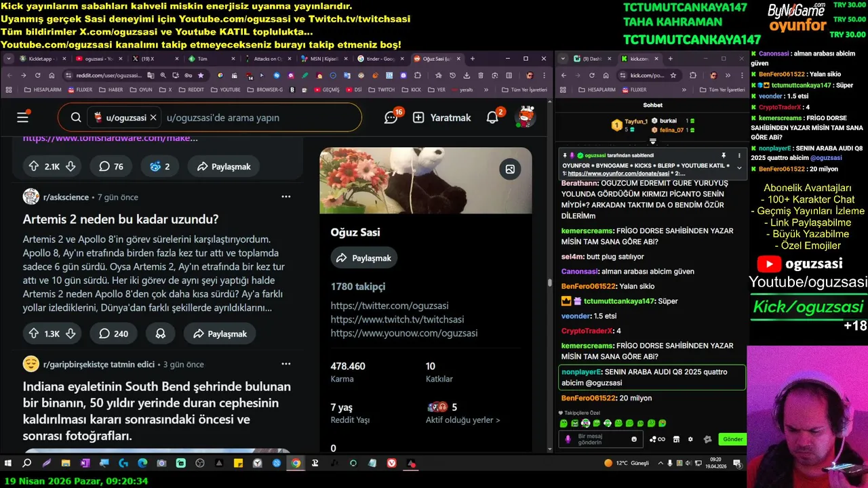Share the post with 76 comments
The height and width of the screenshot is (488, 868).
pos(224,166)
